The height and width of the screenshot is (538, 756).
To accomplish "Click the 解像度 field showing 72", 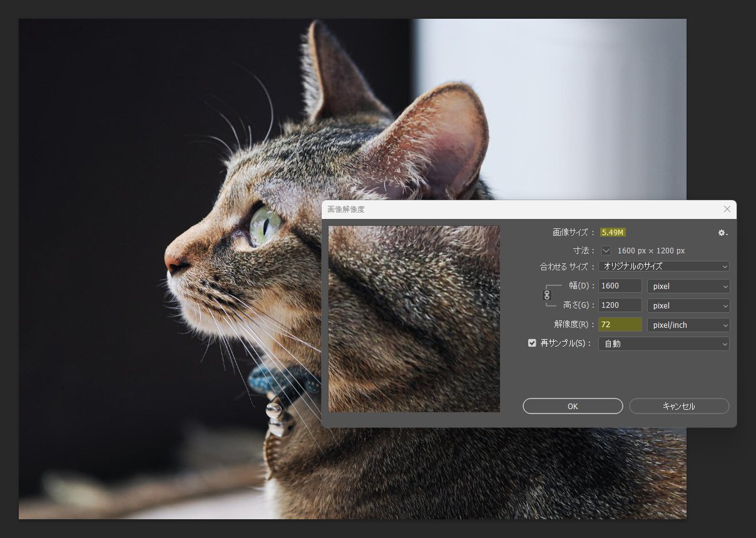I will pyautogui.click(x=620, y=325).
